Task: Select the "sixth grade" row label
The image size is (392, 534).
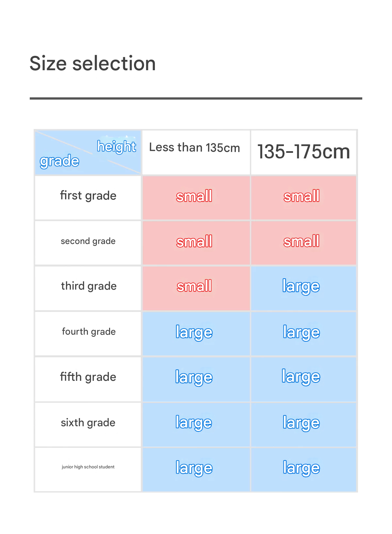Action: click(88, 423)
